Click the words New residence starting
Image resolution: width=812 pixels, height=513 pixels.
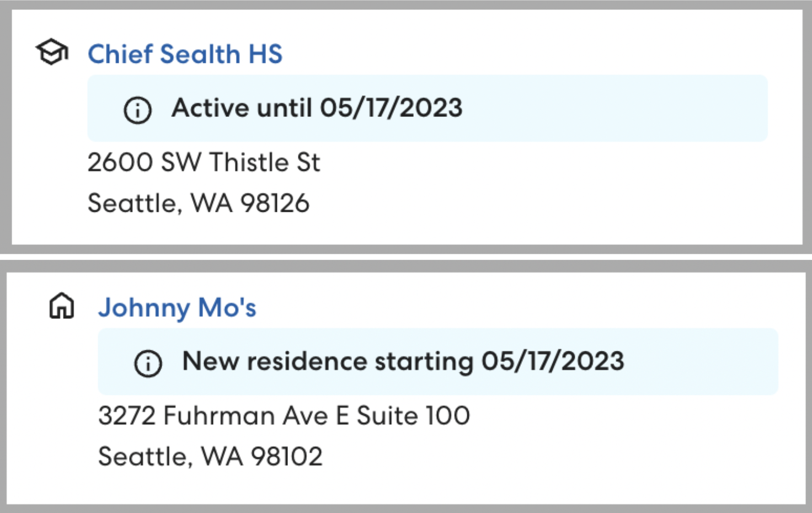(x=328, y=362)
